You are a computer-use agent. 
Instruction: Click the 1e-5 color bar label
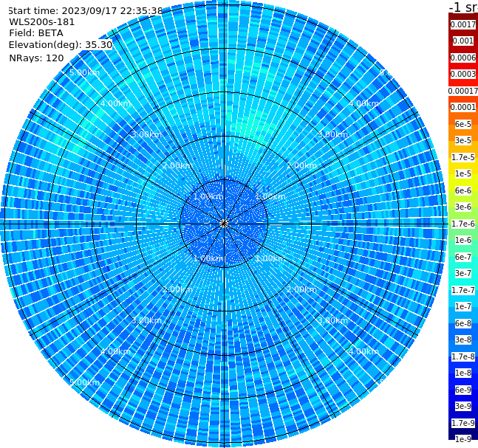coord(463,173)
